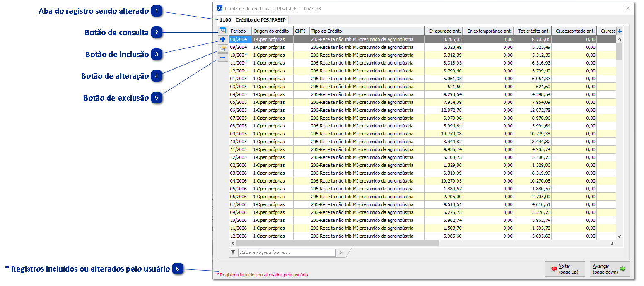
Task: Select the row with período 06/2006
Action: (422, 197)
